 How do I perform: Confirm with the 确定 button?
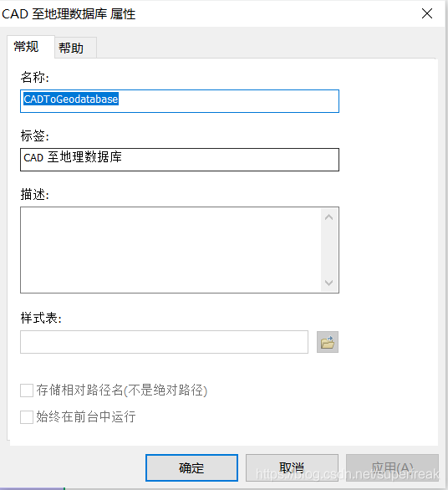coord(191,467)
